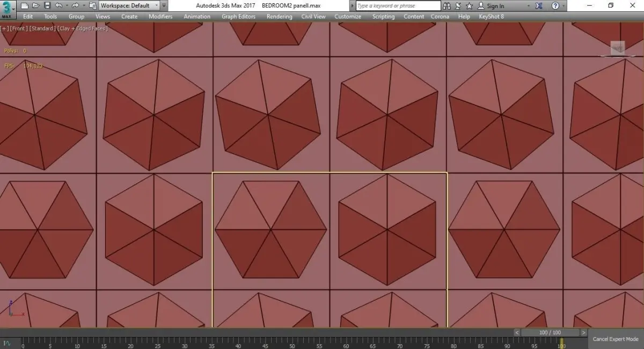Click the time slider 100 / 100 handle

click(550, 332)
